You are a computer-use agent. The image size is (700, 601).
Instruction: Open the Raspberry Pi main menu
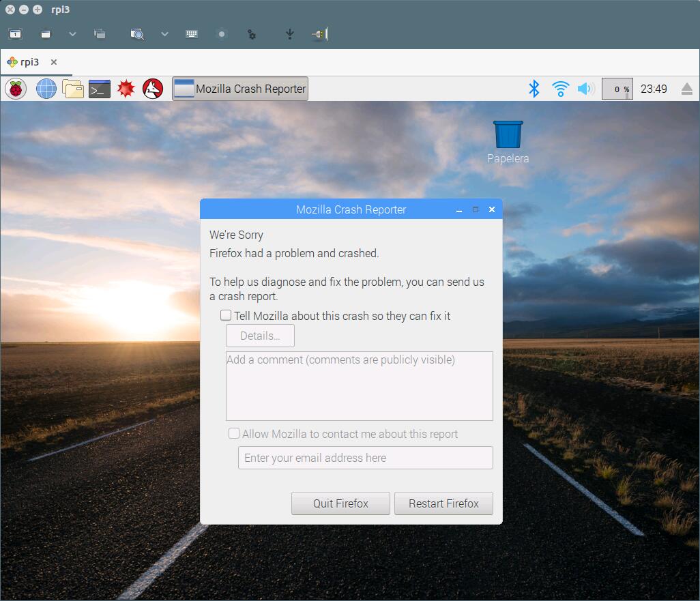(16, 89)
